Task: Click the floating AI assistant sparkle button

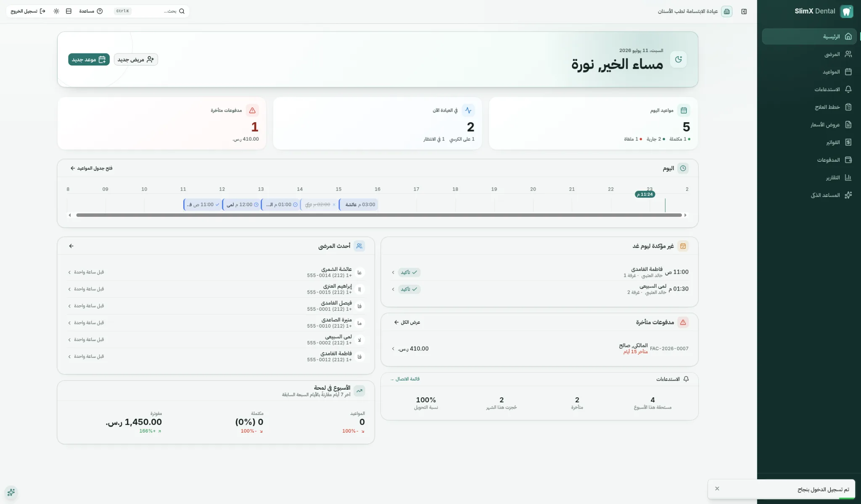Action: pyautogui.click(x=11, y=492)
